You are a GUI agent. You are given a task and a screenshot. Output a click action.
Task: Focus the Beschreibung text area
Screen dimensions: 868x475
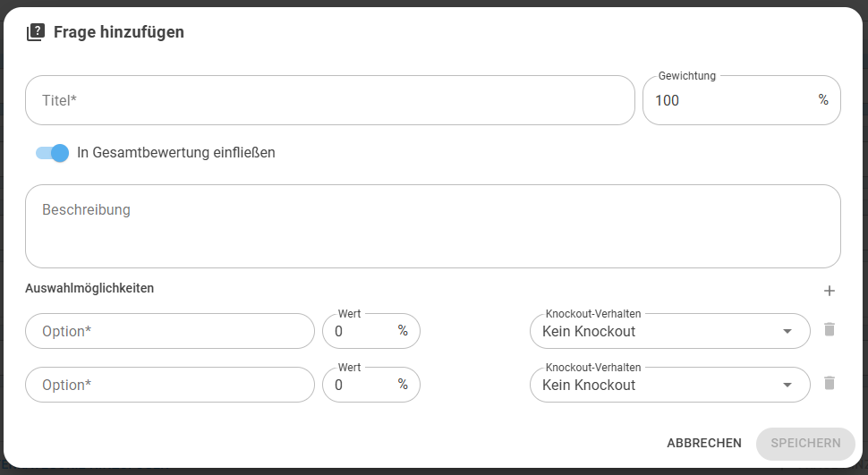tap(433, 226)
